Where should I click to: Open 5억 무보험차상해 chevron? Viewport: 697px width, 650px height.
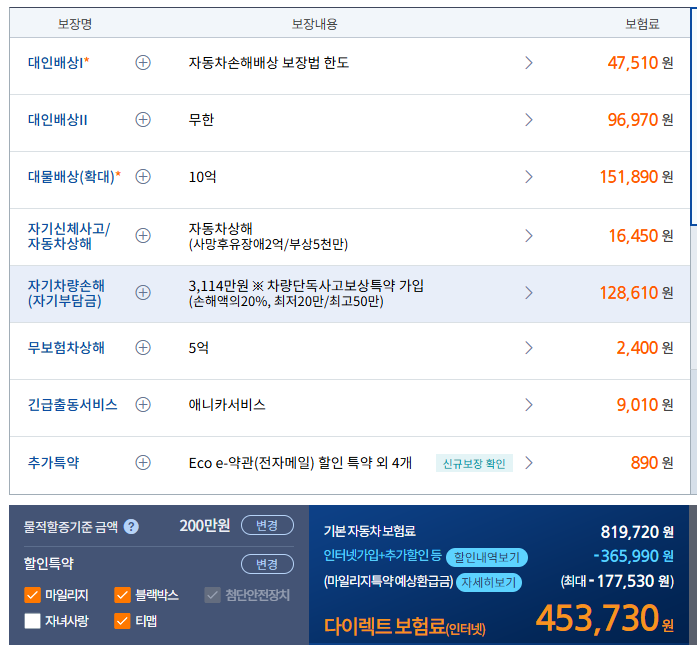coord(529,347)
